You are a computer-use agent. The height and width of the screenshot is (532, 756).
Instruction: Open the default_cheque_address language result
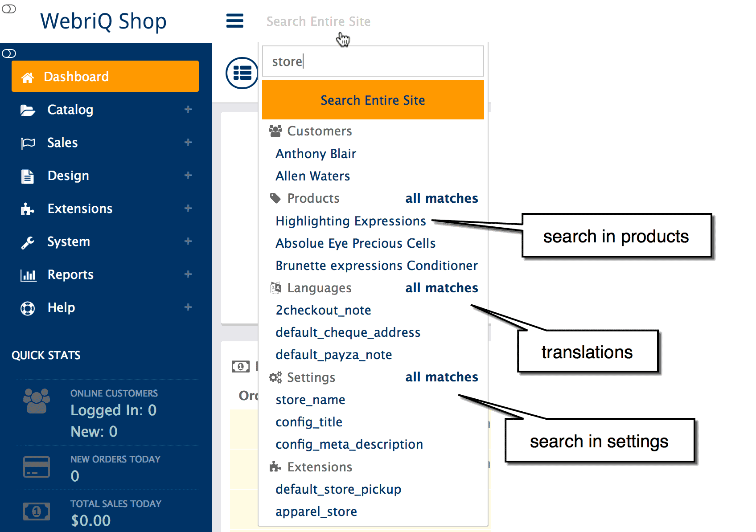(348, 332)
